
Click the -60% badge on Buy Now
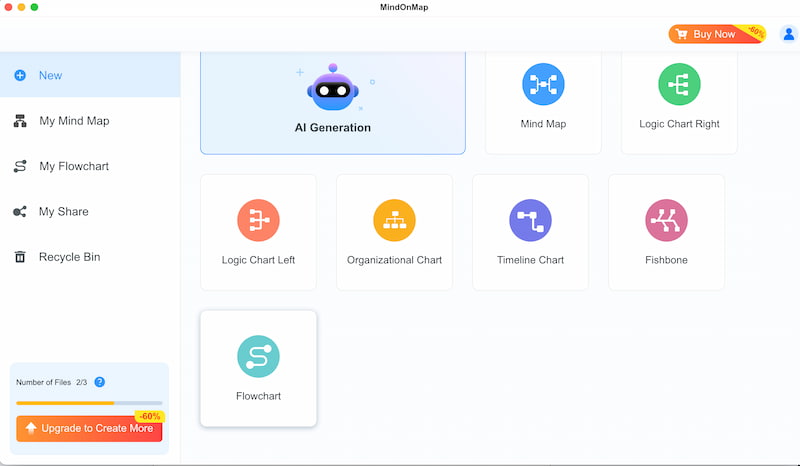click(756, 32)
